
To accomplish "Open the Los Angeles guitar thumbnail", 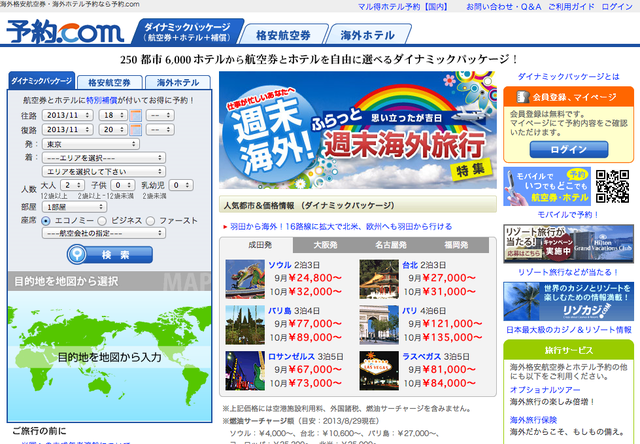I will [x=245, y=371].
